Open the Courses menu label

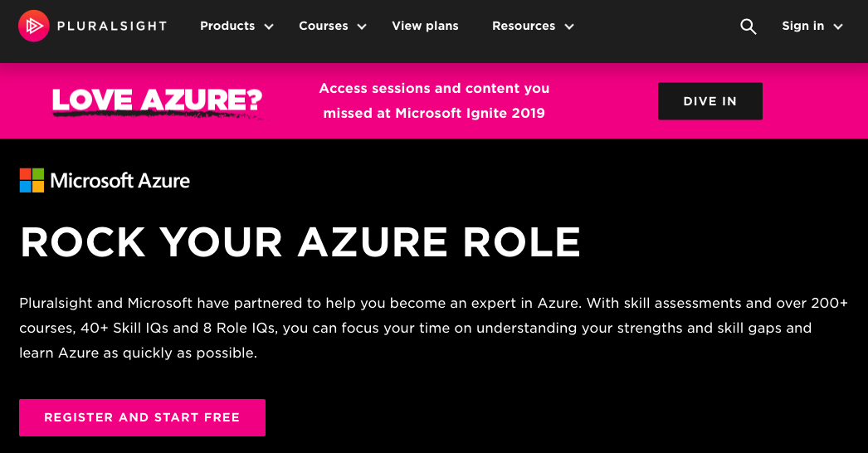click(324, 26)
